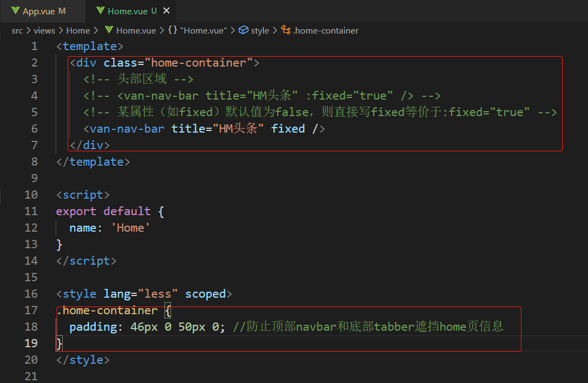
Task: Open the Home.vue file breadcrumb
Action: click(136, 31)
